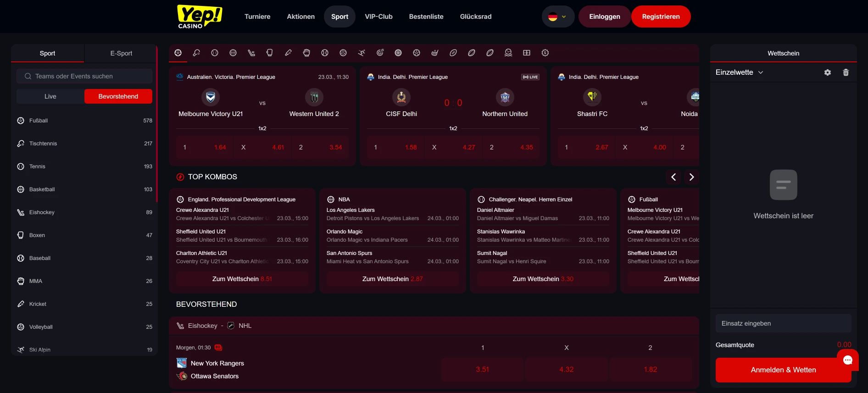
Task: Bet on Ottawa Senators win at 1.82
Action: click(x=651, y=370)
